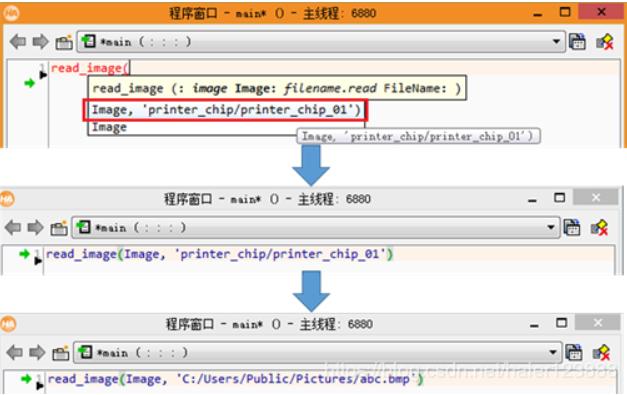Screen dimensions: 627x395
Task: Expand the *main procedure dropdown in the orange-titled window
Action: (x=556, y=42)
